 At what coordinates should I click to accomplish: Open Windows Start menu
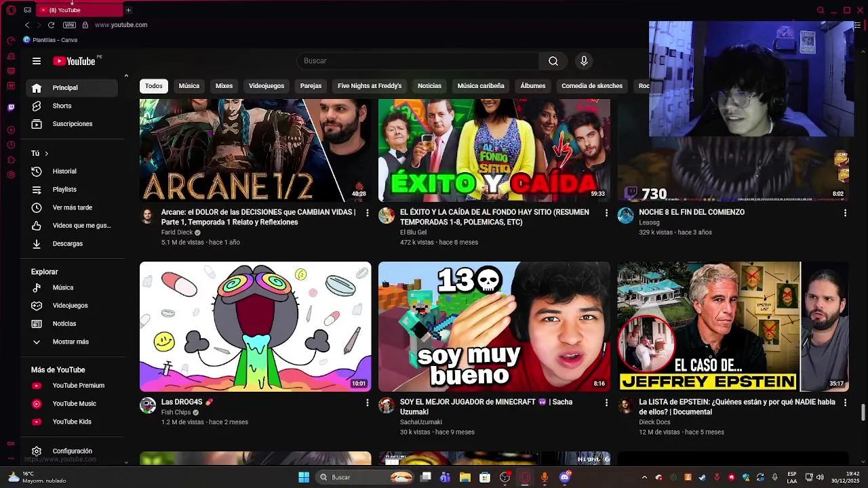[304, 477]
